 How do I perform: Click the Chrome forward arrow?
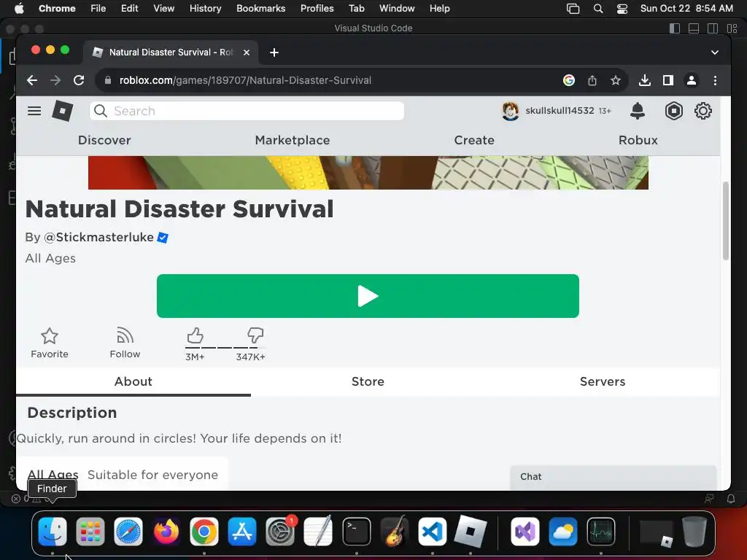[55, 80]
